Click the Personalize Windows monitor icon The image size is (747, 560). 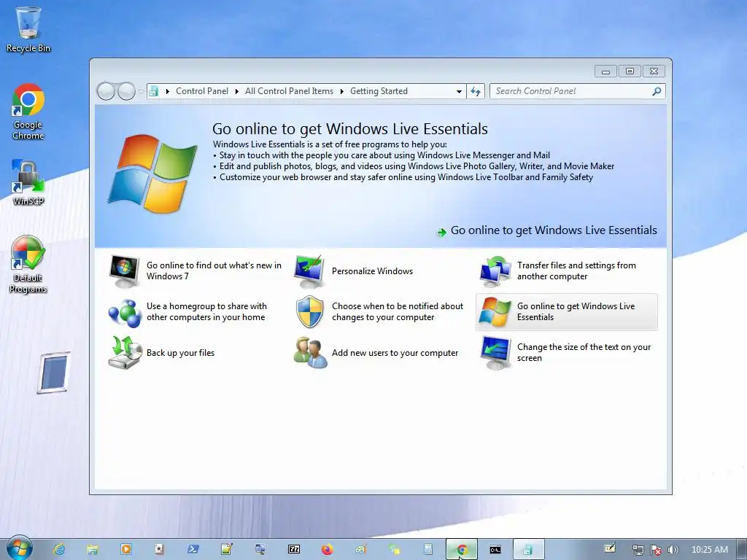309,271
